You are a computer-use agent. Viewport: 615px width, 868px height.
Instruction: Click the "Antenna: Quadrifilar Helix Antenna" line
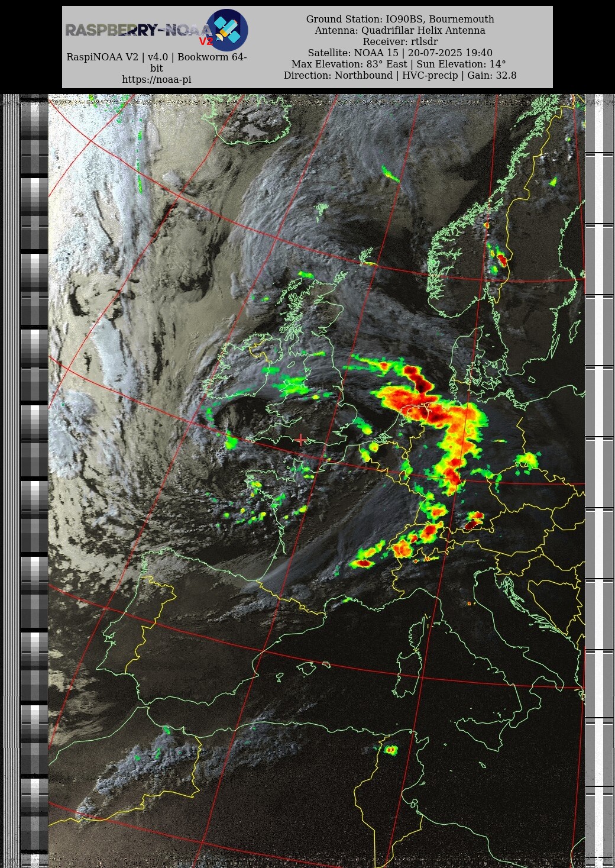click(x=400, y=30)
